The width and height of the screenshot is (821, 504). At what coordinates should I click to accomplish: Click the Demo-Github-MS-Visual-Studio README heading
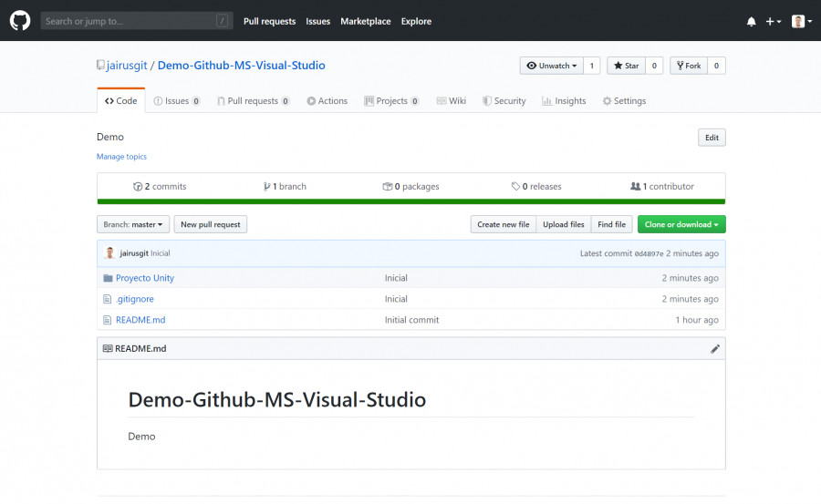(x=277, y=400)
